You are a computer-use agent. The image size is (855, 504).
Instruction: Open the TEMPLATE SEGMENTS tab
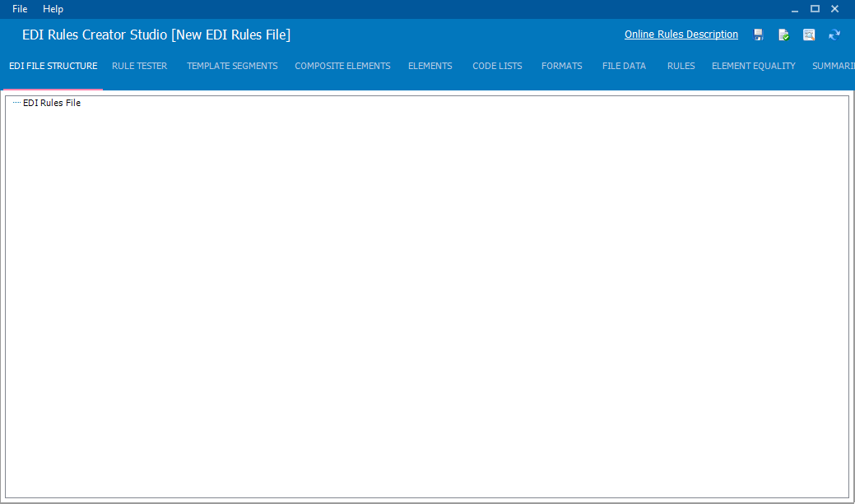(232, 66)
